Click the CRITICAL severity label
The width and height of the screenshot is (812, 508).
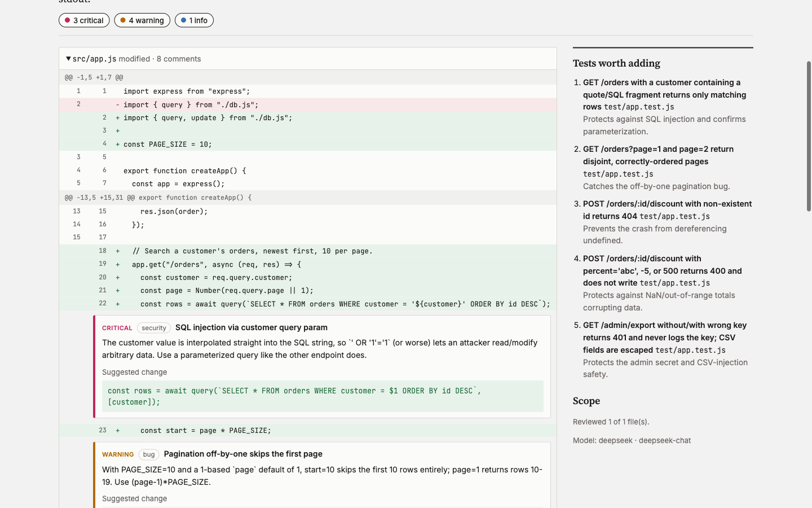coord(117,328)
